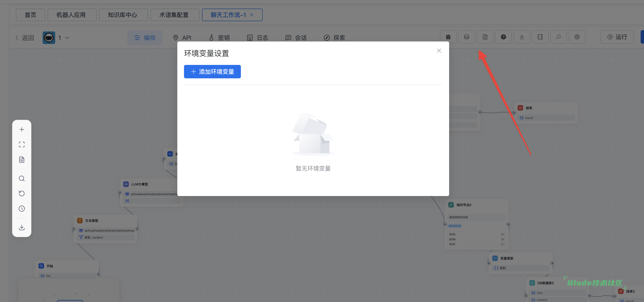Screen dimensions: 644x302
Task: Click the document toolbar icon
Action: tap(485, 37)
